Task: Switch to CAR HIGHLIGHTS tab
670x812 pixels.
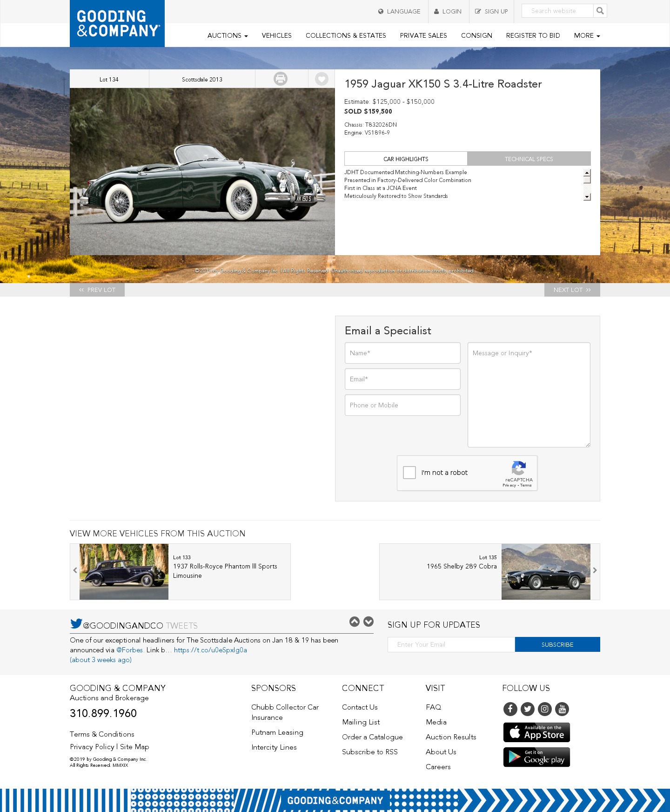Action: 406,159
